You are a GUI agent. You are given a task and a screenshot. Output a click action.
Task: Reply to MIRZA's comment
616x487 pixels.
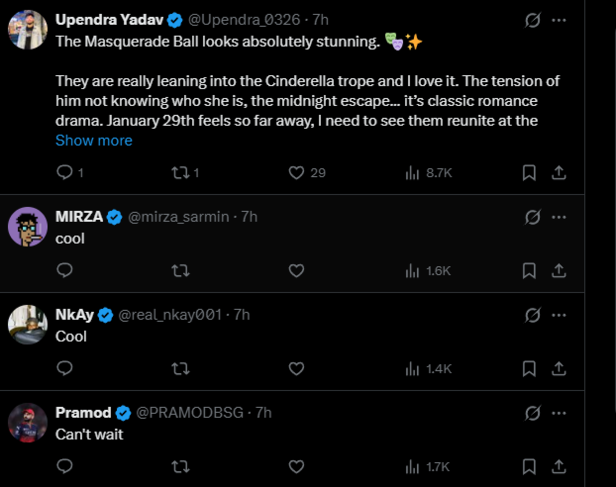[x=66, y=270]
